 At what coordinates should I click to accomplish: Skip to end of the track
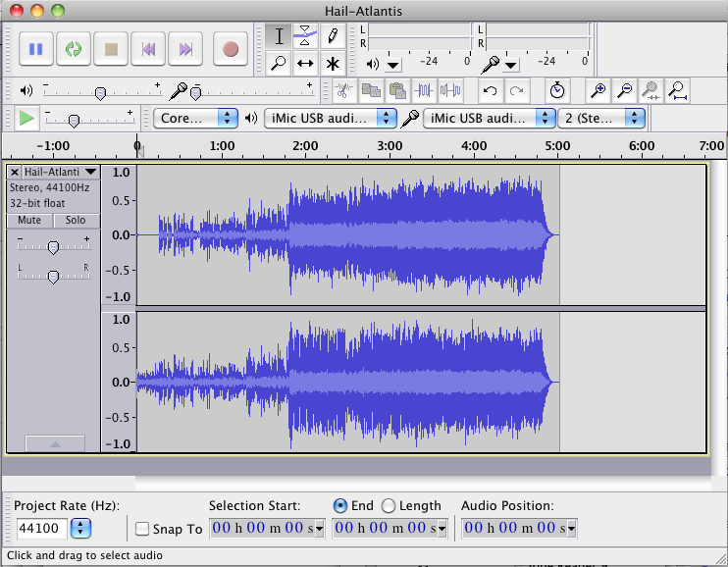(x=185, y=49)
